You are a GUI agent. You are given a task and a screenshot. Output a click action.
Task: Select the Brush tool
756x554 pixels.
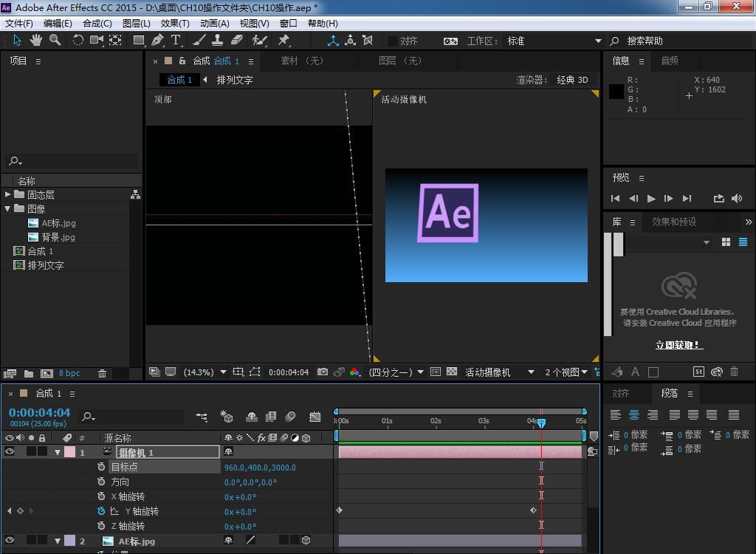coord(199,40)
